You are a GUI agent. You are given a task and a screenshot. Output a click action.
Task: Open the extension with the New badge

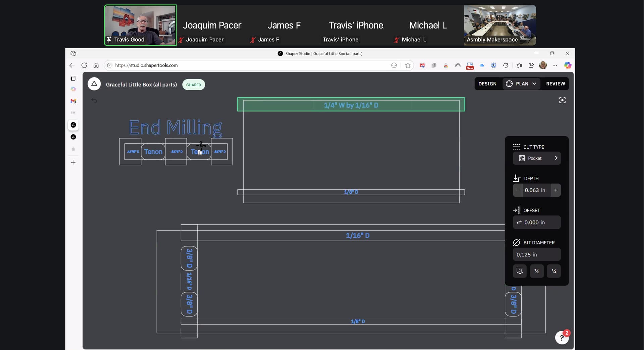point(470,66)
